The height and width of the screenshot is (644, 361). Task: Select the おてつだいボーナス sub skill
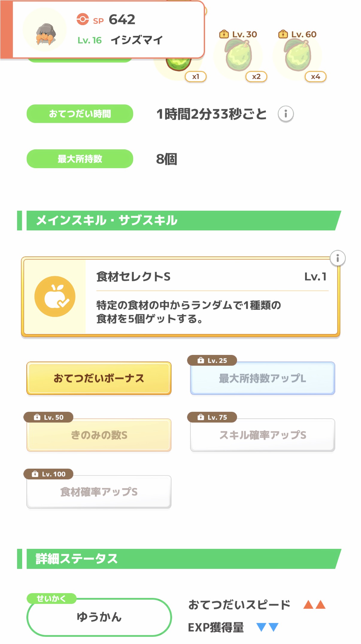[99, 378]
